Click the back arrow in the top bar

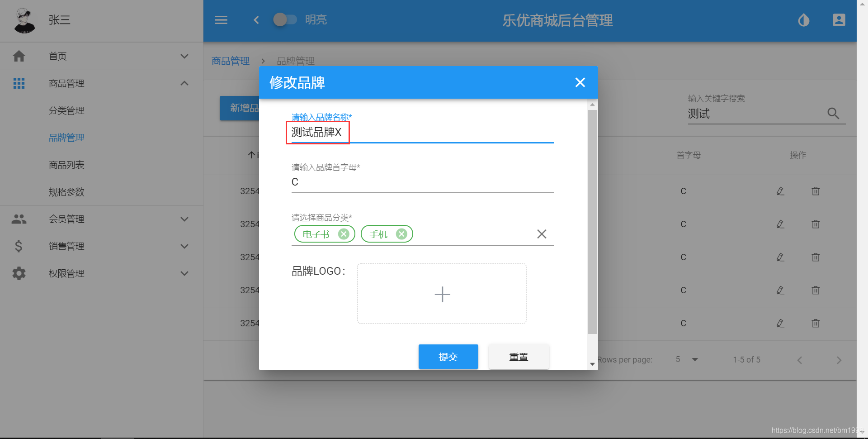point(256,20)
